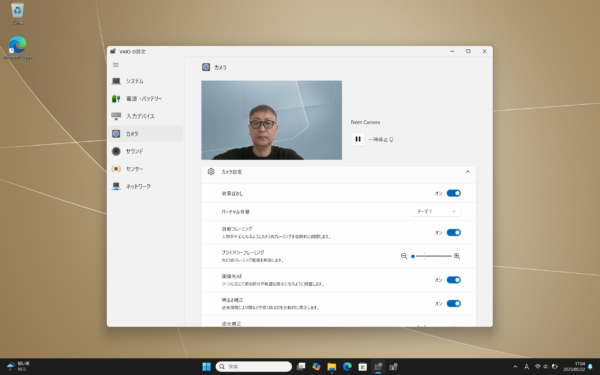Image resolution: width=600 pixels, height=375 pixels.
Task: Show hidden system tray icons
Action: coord(515,367)
